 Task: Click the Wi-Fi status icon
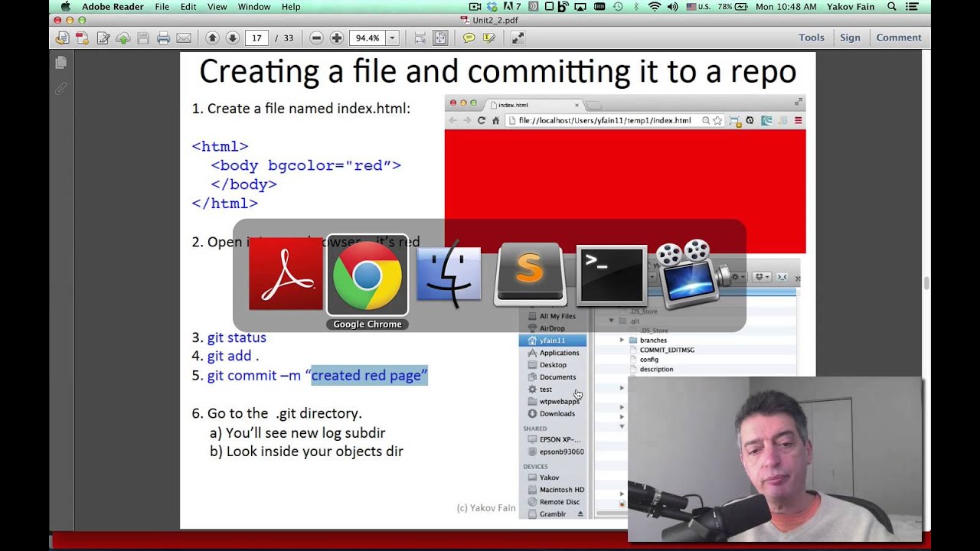coord(655,7)
